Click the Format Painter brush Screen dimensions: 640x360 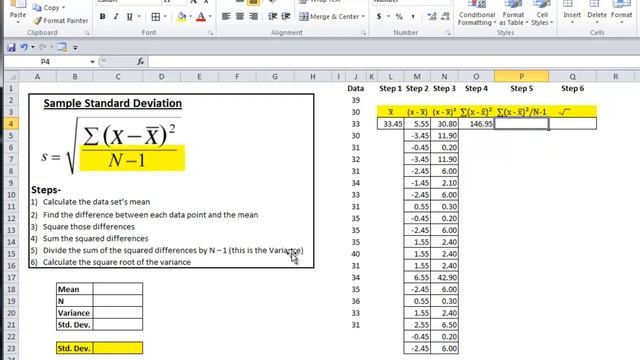(38, 20)
